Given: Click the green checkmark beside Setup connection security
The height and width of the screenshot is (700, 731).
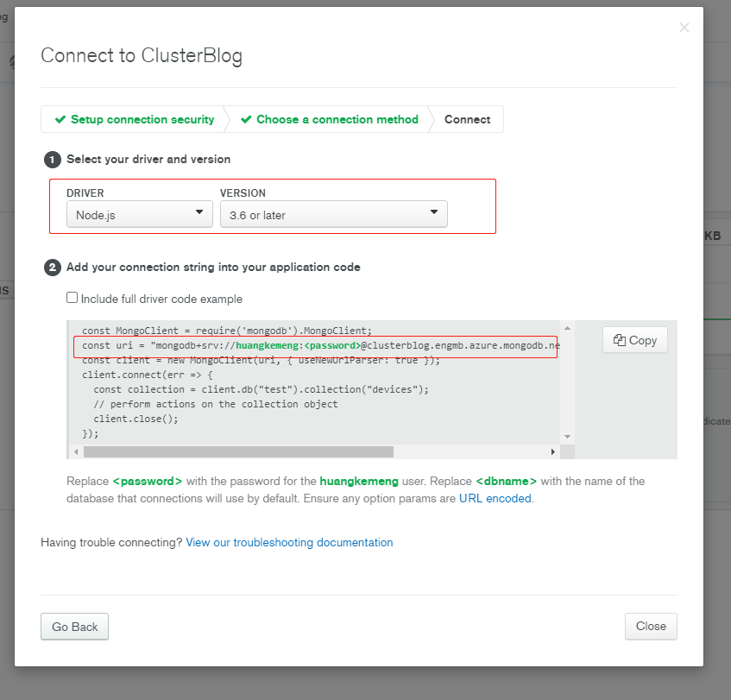Looking at the screenshot, I should click(60, 120).
